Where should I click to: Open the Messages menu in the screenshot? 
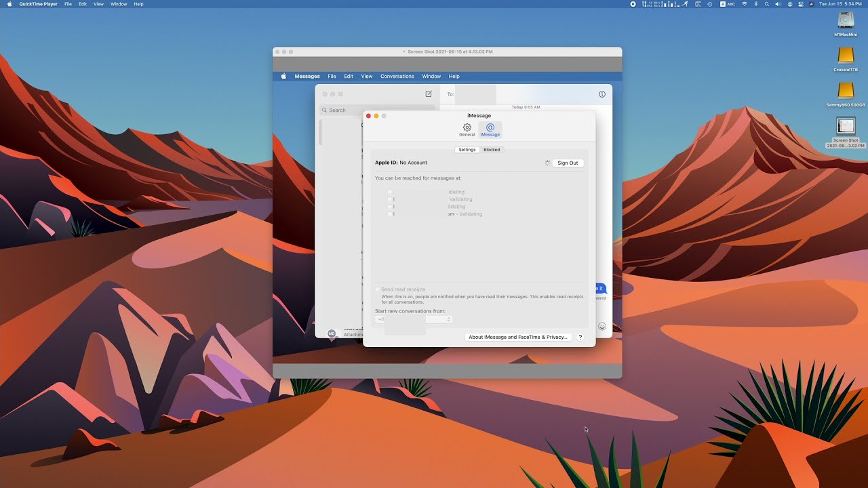(307, 77)
